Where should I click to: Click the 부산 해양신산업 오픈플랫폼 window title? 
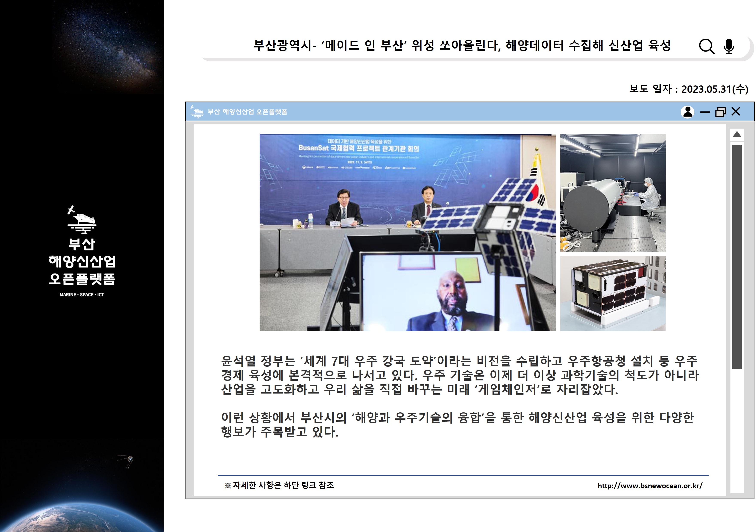point(247,112)
